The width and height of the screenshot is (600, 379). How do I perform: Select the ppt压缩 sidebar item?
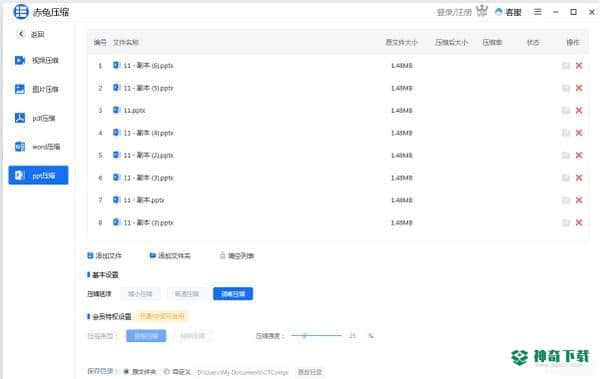click(38, 175)
